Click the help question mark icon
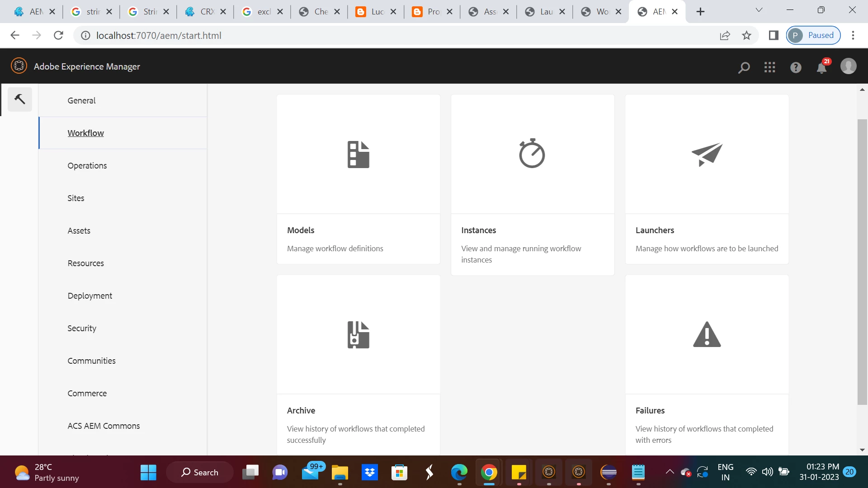 click(796, 67)
